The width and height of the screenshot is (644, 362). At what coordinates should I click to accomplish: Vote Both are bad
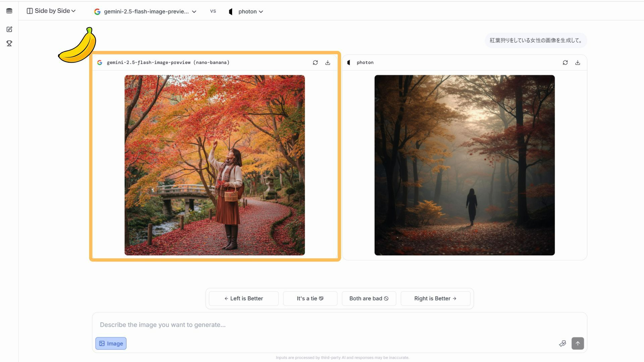(x=369, y=298)
